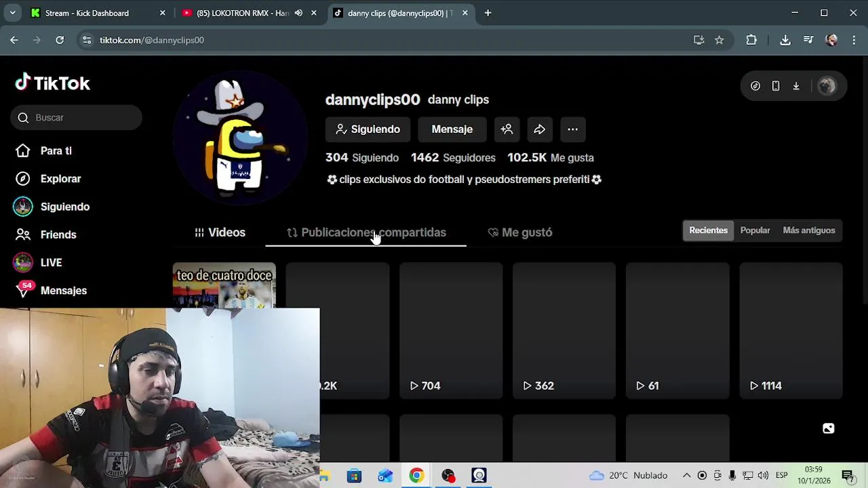
Task: Show hidden tray icons chevron
Action: pyautogui.click(x=686, y=476)
